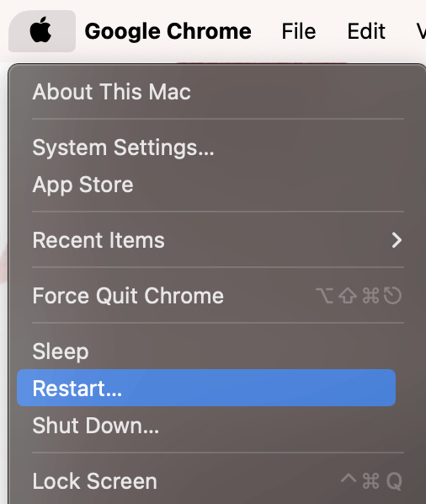Click the Apple logo menu icon
The image size is (426, 504).
pos(41,31)
